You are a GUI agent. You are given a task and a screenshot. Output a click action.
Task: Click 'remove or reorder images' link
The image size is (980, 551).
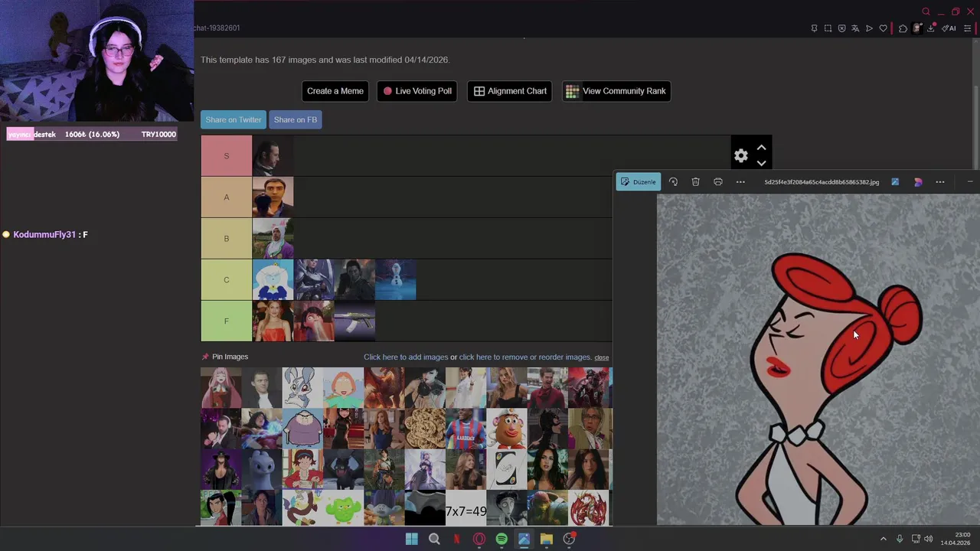tap(525, 357)
